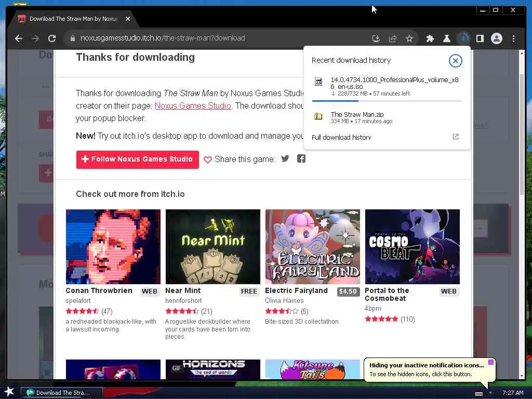Open Full download history link
532x399 pixels.
341,137
